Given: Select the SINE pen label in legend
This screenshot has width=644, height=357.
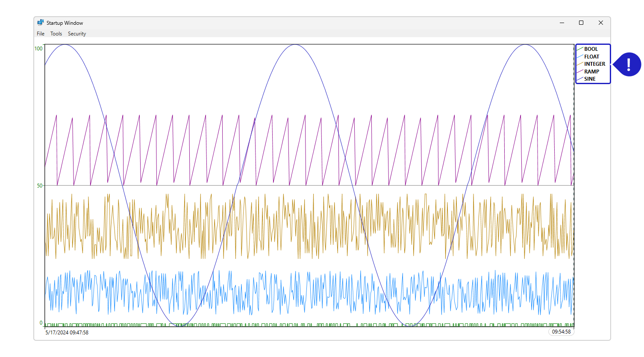Looking at the screenshot, I should pyautogui.click(x=590, y=79).
